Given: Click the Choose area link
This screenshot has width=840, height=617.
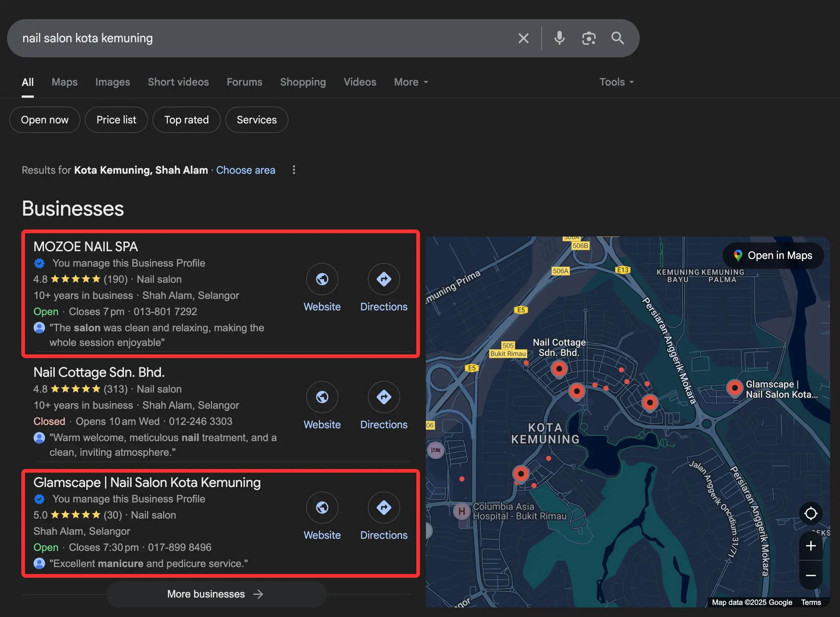Looking at the screenshot, I should (x=245, y=170).
